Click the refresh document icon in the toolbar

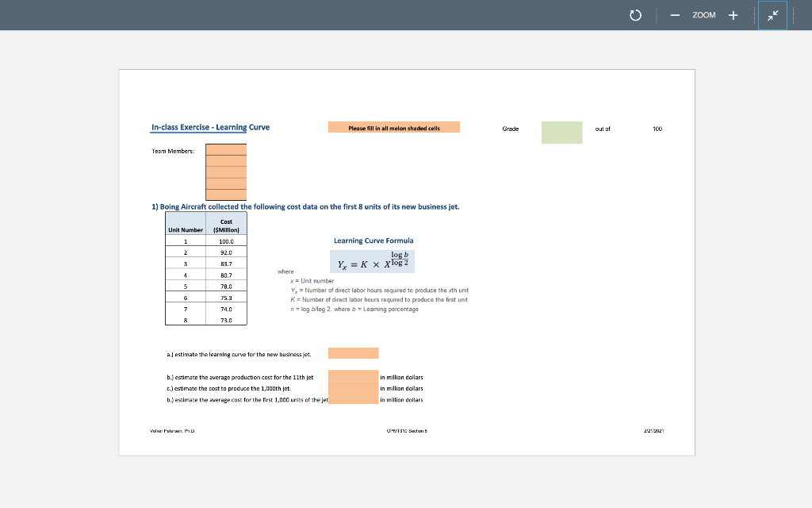click(635, 14)
